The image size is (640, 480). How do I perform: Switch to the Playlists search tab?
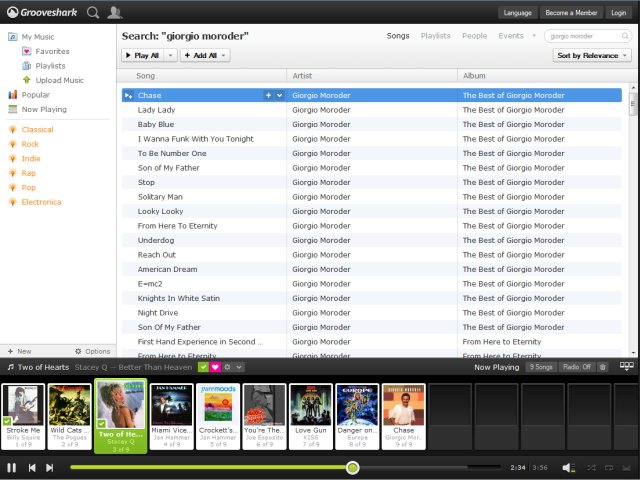point(435,36)
